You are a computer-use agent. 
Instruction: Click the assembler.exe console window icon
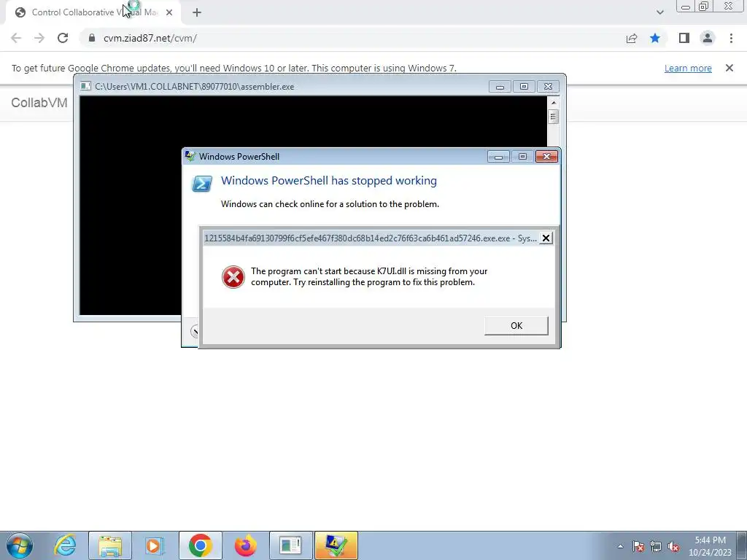86,86
